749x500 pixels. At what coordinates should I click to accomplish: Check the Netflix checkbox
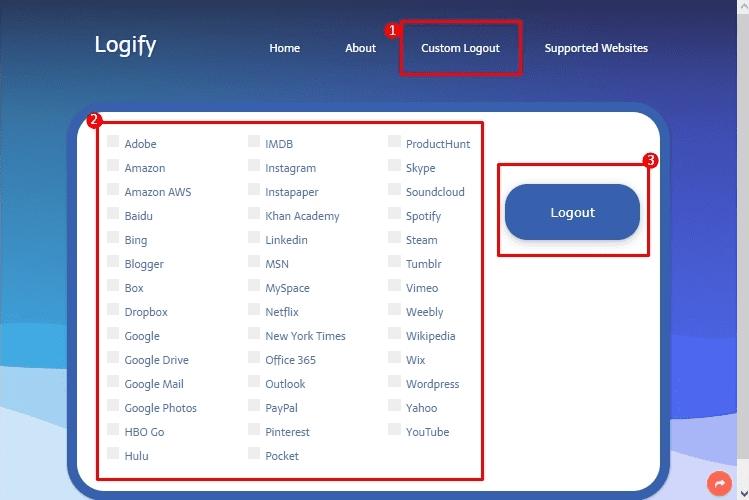254,309
